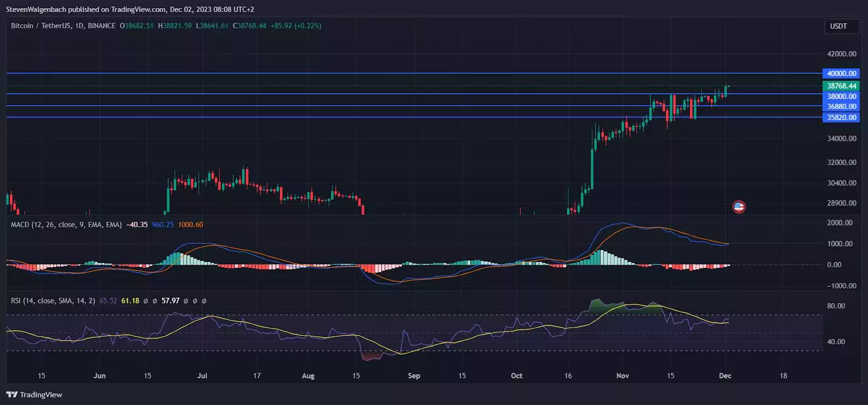The width and height of the screenshot is (868, 405).
Task: Click the TradingView.com link in header
Action: 138,9
